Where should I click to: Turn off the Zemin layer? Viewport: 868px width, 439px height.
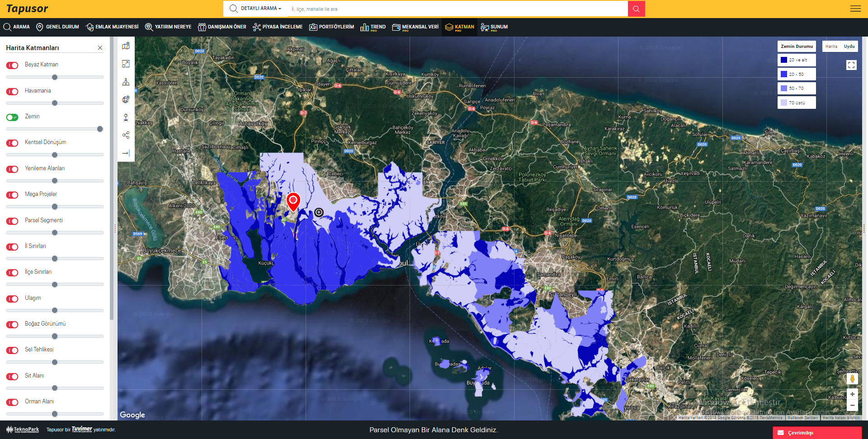pos(12,117)
